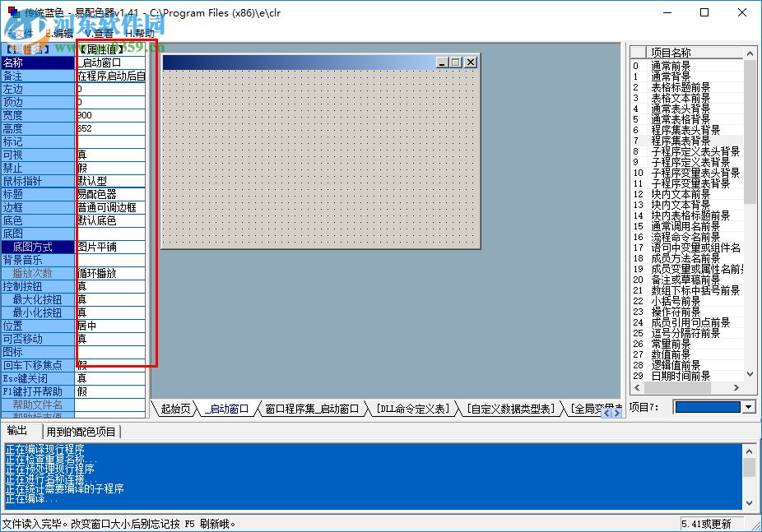Image resolution: width=762 pixels, height=532 pixels.
Task: Toggle 可视 property from 真 to 假
Action: (x=111, y=155)
